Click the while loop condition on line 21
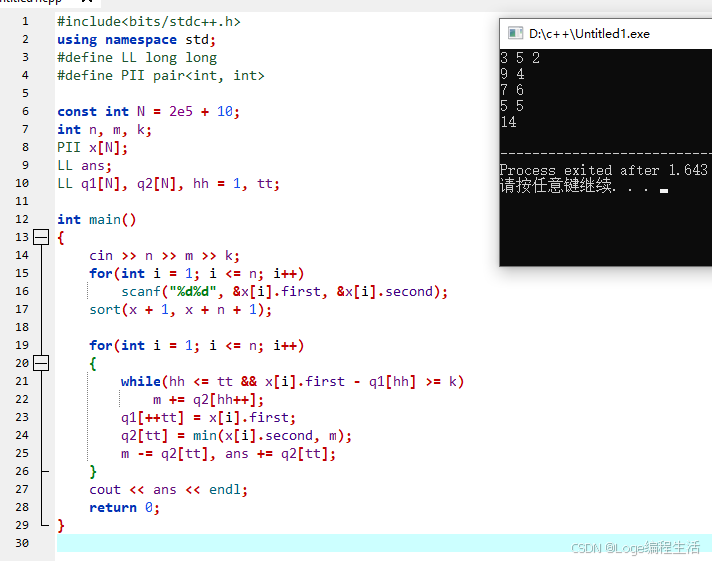 292,381
